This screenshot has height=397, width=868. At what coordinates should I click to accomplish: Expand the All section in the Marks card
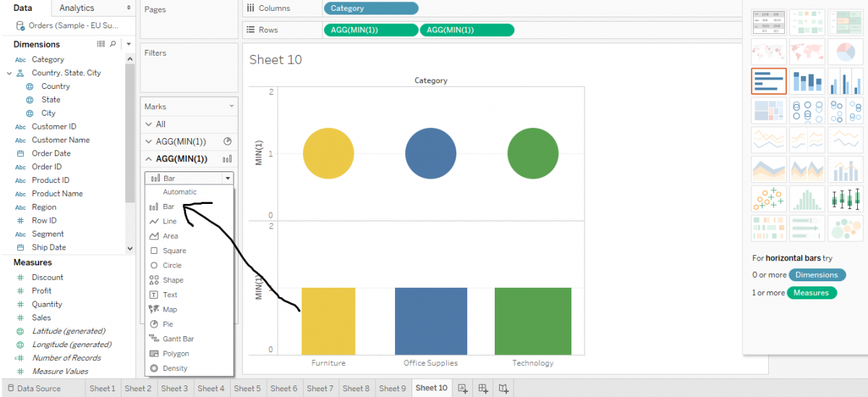click(x=149, y=124)
